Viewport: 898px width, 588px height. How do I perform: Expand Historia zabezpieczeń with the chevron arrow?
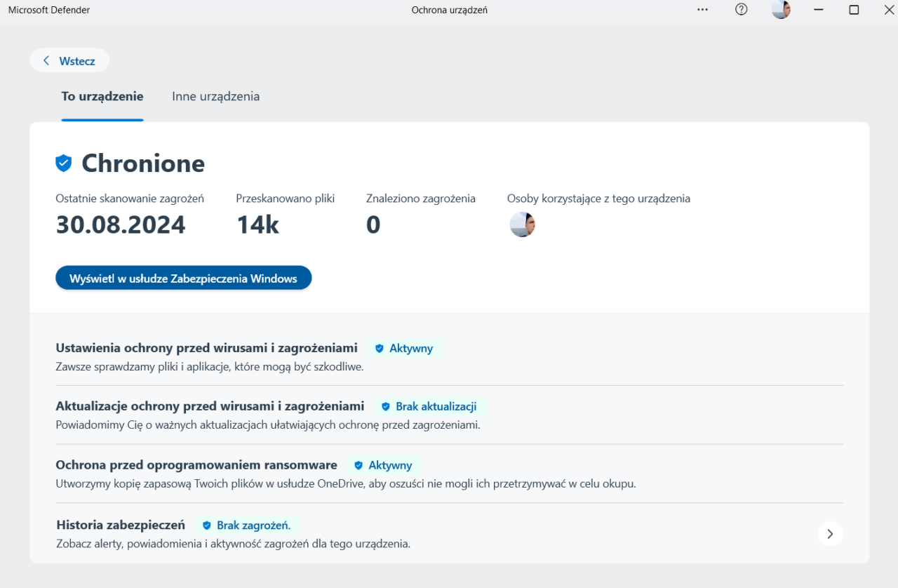coord(830,534)
